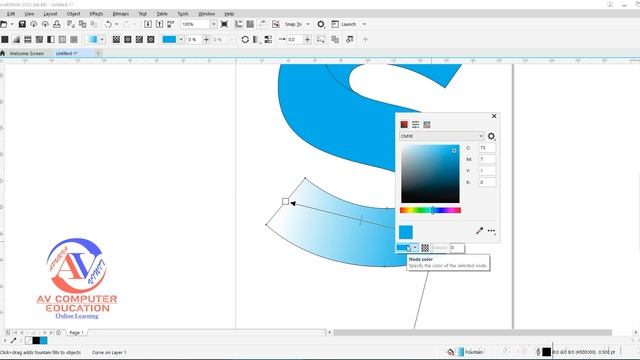Click the document palette eyedropper icon
This screenshot has height=360, width=640.
point(13,340)
